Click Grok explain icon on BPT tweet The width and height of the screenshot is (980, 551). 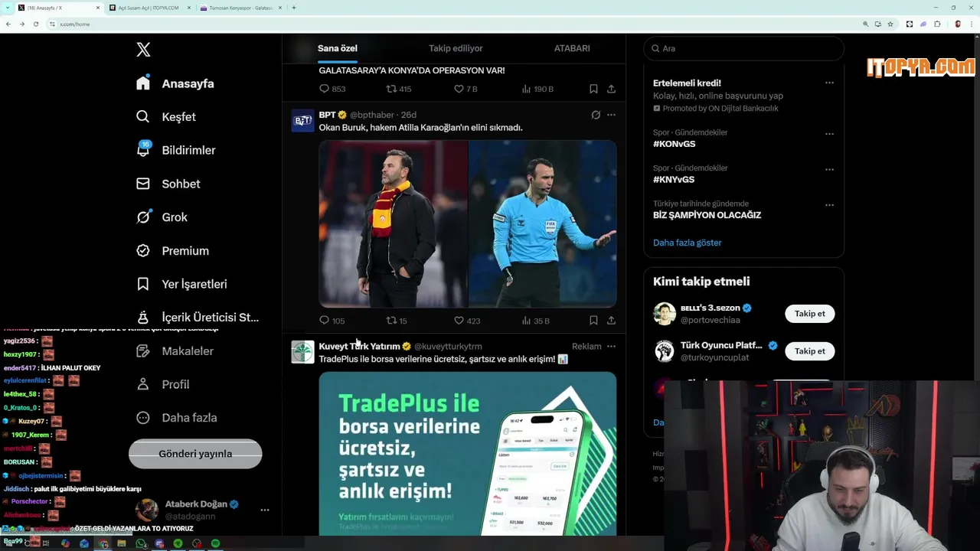(x=596, y=115)
